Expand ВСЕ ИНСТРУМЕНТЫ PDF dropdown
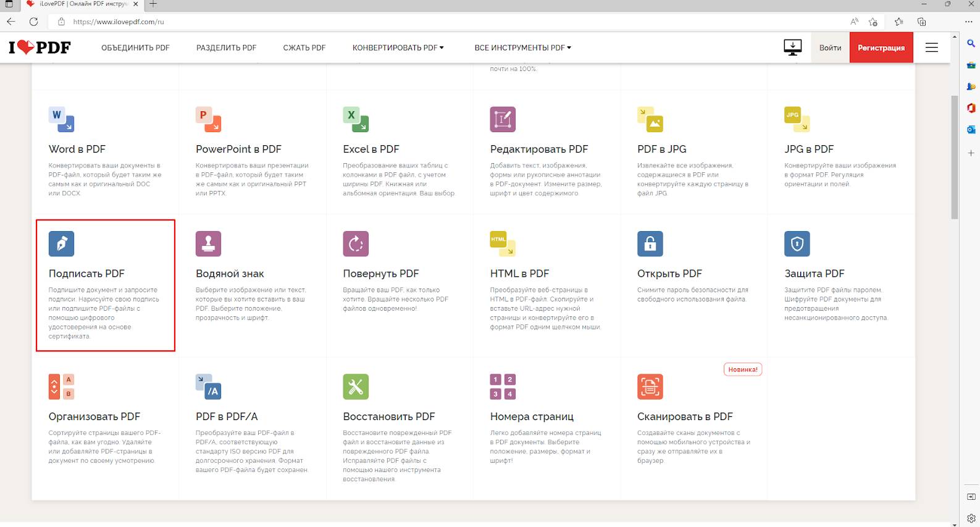The image size is (980, 527). coord(522,48)
